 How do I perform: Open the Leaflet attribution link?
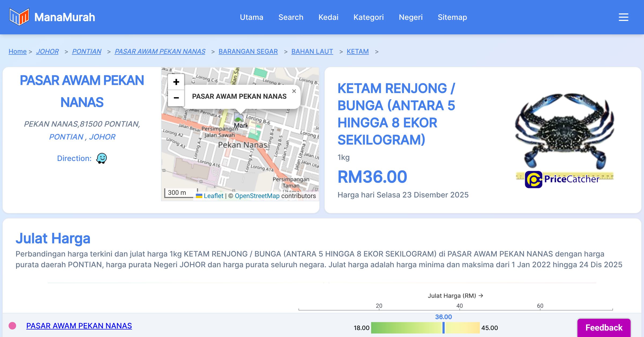(x=213, y=196)
